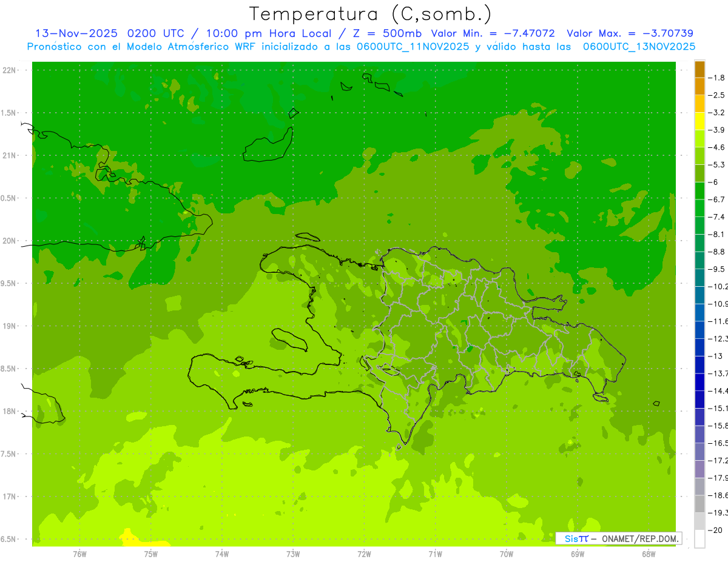This screenshot has height=562, width=728.
Task: Pick the brown swatch above -1.8 in colorbar
Action: 699,69
